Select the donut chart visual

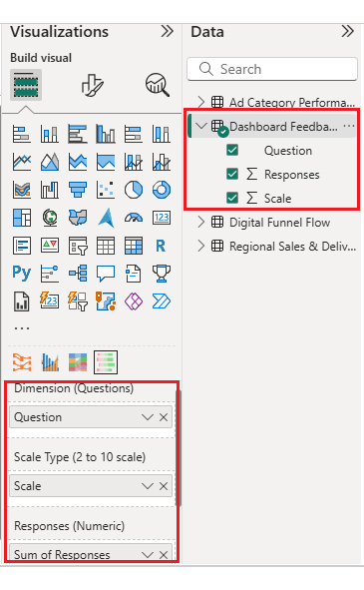162,190
